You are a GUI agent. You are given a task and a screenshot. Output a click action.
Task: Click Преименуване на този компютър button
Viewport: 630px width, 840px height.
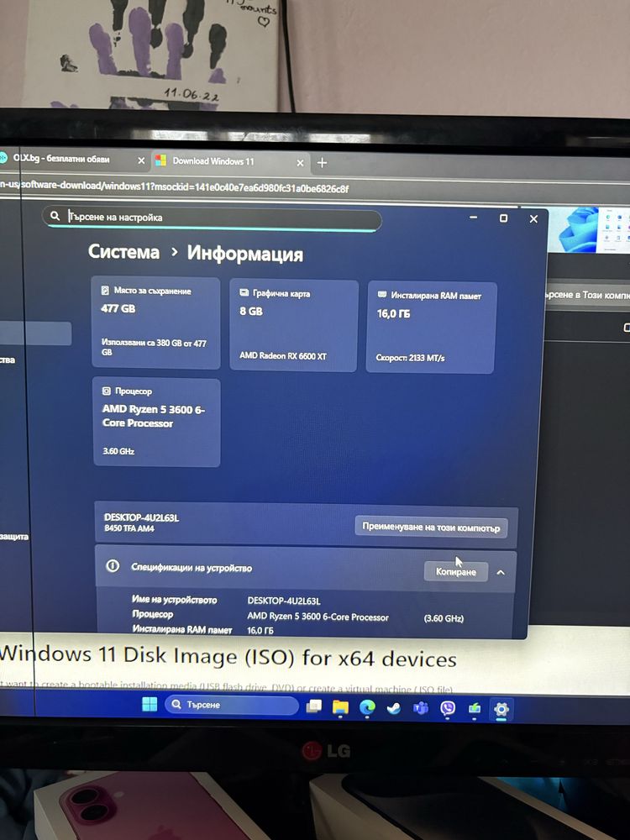431,527
